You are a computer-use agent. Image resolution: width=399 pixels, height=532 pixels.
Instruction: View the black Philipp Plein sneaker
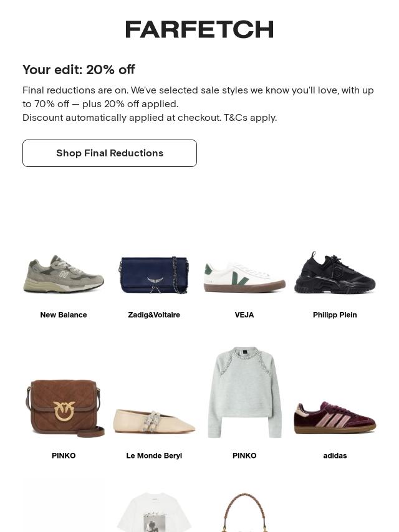click(x=335, y=273)
